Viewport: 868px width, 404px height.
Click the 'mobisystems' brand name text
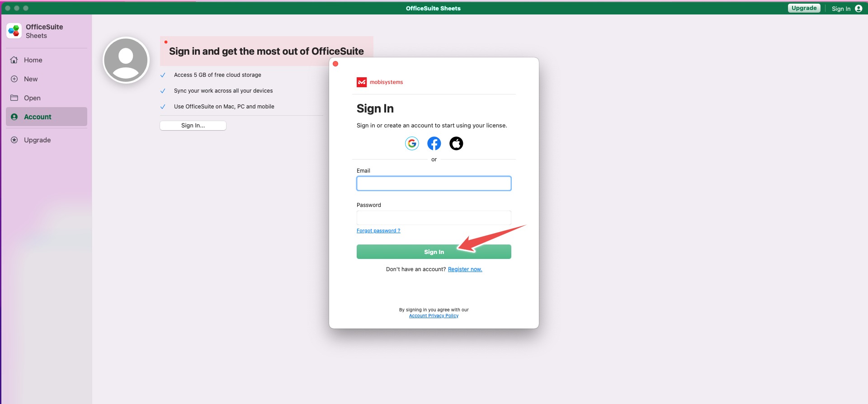pos(387,82)
